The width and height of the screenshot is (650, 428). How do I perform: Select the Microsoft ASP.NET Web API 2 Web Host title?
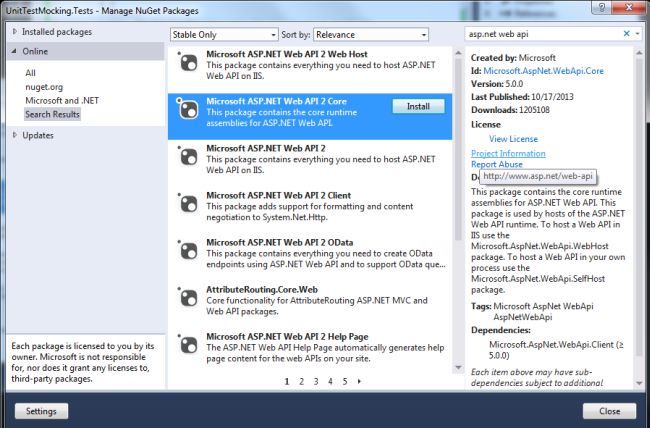click(287, 54)
